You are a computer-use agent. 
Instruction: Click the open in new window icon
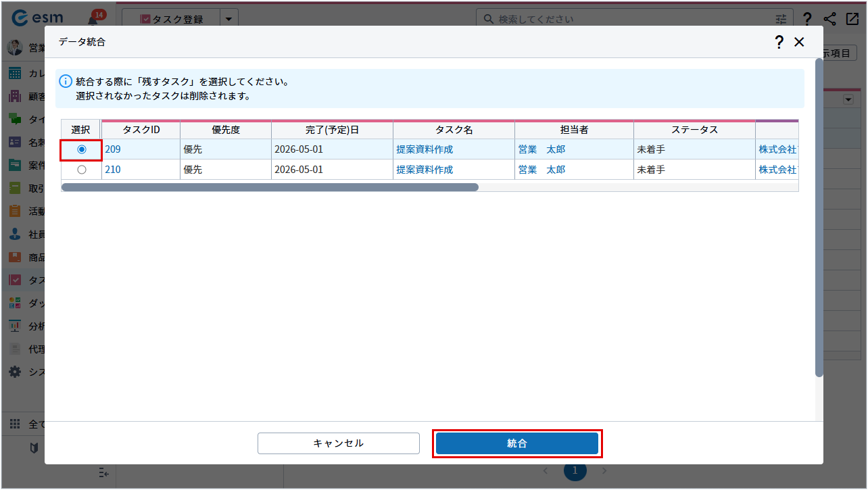[x=852, y=19]
